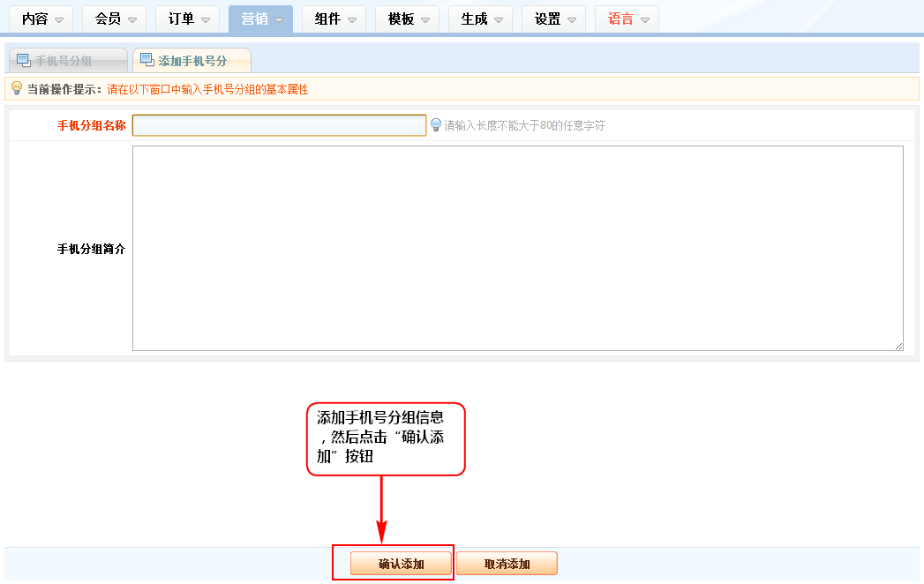Focus the 手机分组名称 input field
The image size is (924, 584).
point(279,125)
